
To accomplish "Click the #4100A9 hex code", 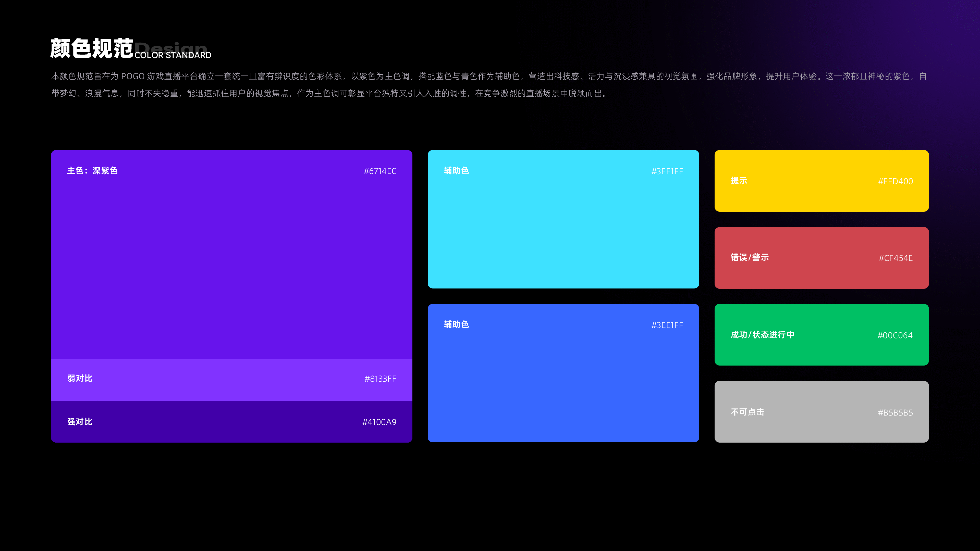I will (x=379, y=422).
